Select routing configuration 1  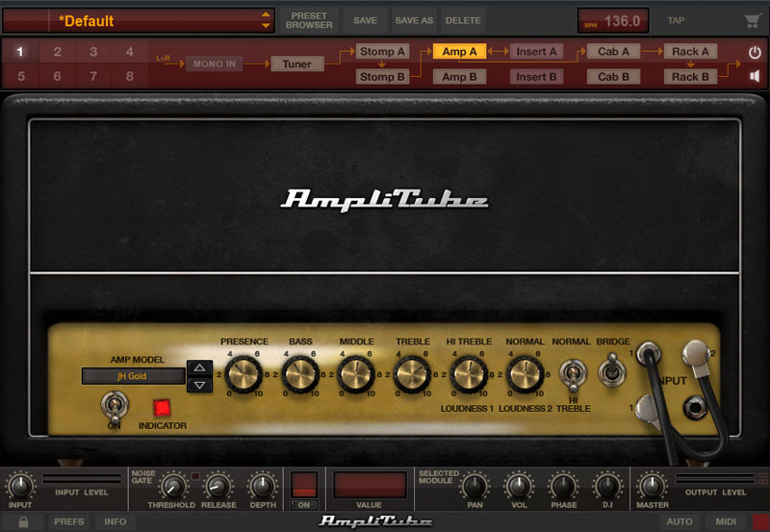point(20,52)
